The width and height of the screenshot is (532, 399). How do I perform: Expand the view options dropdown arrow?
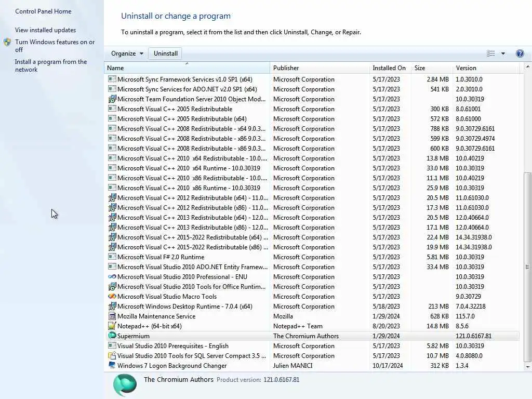click(x=503, y=54)
